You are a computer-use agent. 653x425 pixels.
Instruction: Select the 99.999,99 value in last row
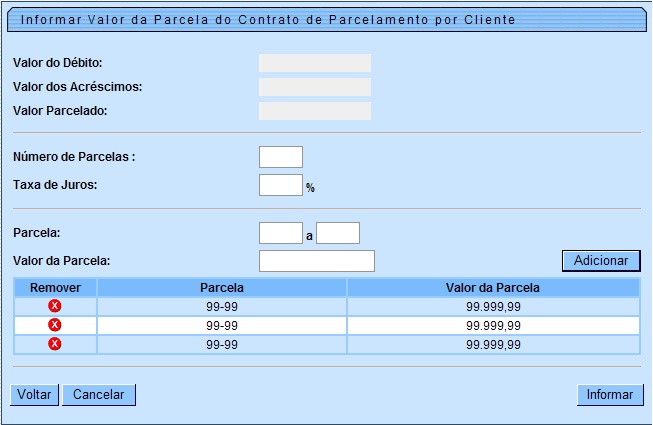(493, 344)
